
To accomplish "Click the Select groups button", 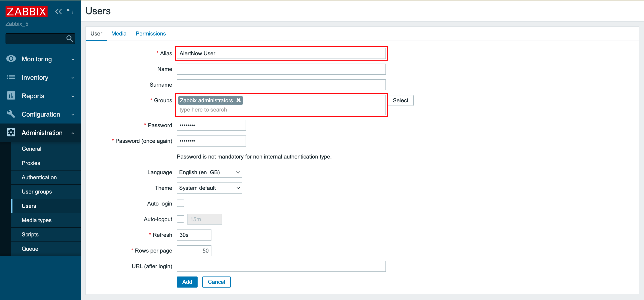I will [400, 100].
